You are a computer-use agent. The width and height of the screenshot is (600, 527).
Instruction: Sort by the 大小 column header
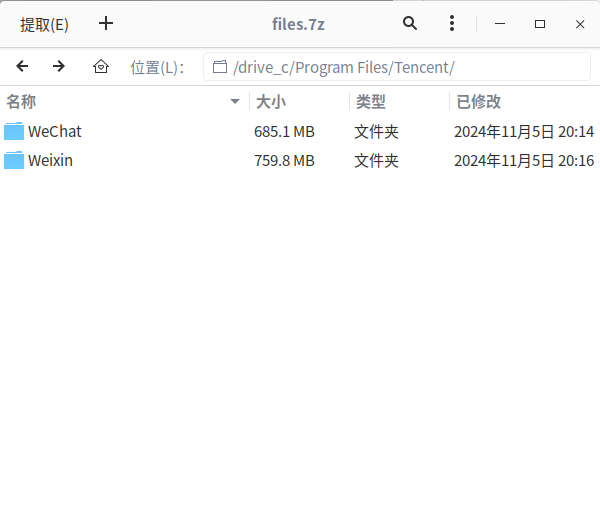point(300,102)
